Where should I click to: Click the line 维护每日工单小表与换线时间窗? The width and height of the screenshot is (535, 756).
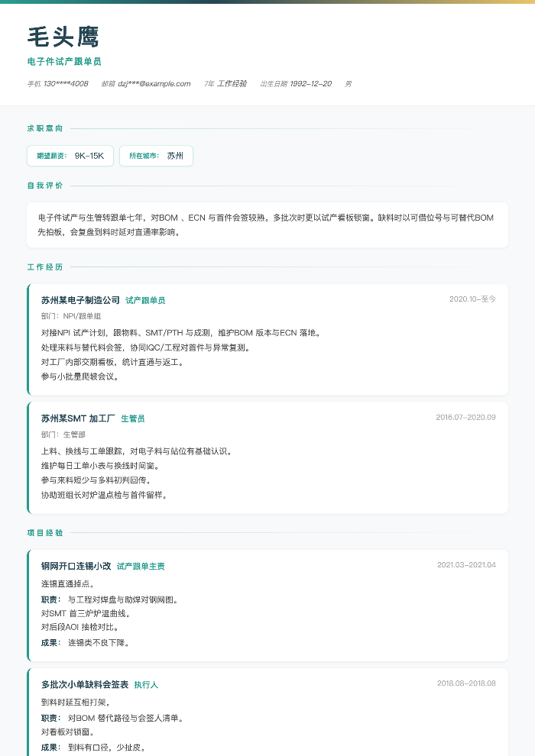[100, 466]
